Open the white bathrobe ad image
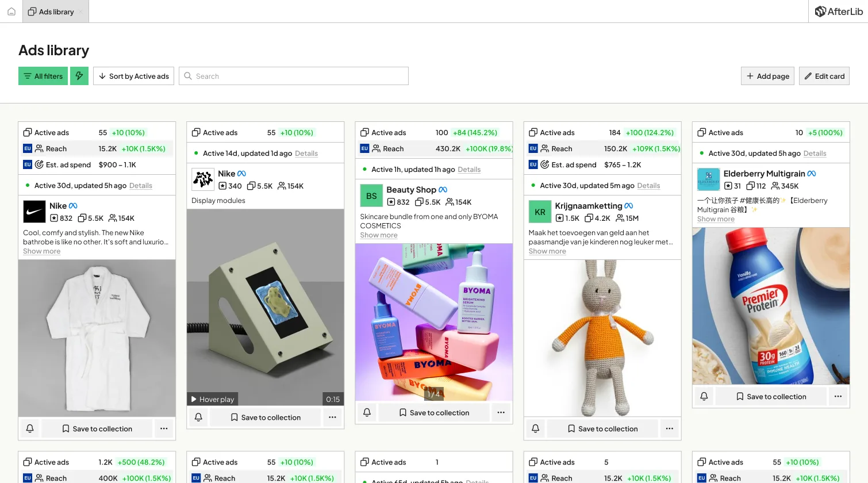This screenshot has height=483, width=868. coord(97,338)
